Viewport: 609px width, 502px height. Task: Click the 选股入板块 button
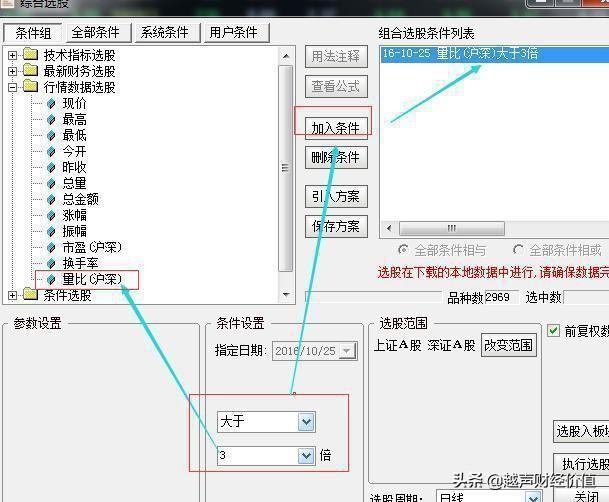581,431
